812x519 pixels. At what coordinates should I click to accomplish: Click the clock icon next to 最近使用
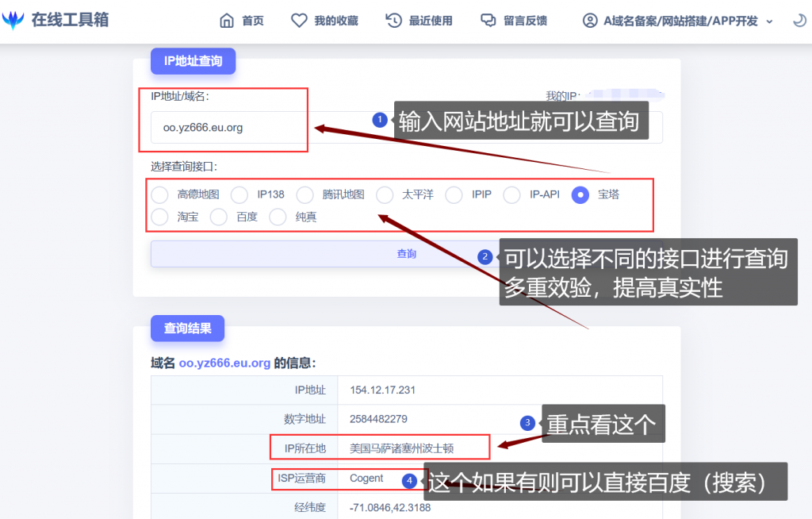pos(394,21)
